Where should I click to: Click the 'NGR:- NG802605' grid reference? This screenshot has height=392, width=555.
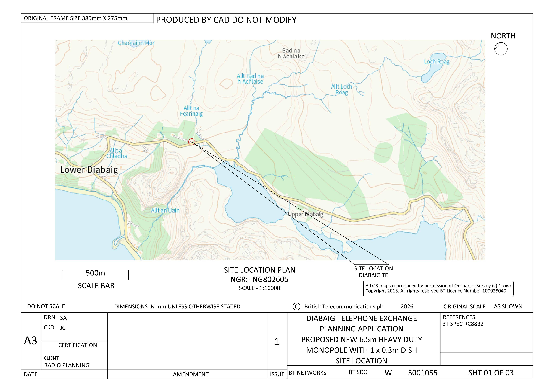coord(259,279)
